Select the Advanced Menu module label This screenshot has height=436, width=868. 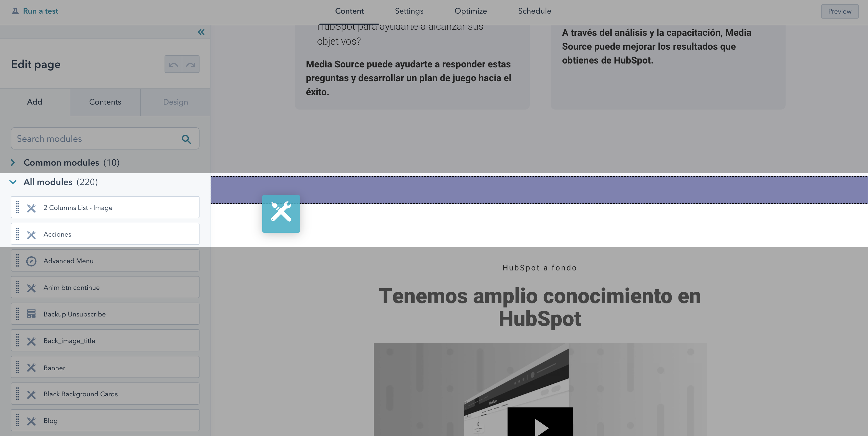pyautogui.click(x=68, y=261)
